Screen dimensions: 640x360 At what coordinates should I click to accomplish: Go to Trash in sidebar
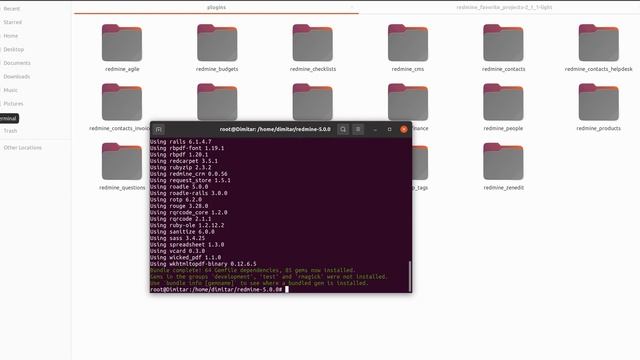point(10,131)
